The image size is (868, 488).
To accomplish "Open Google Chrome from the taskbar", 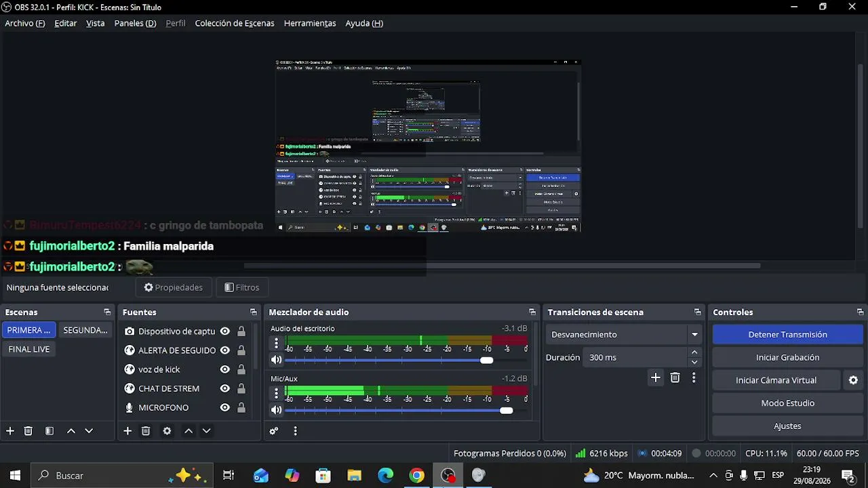I will [416, 476].
